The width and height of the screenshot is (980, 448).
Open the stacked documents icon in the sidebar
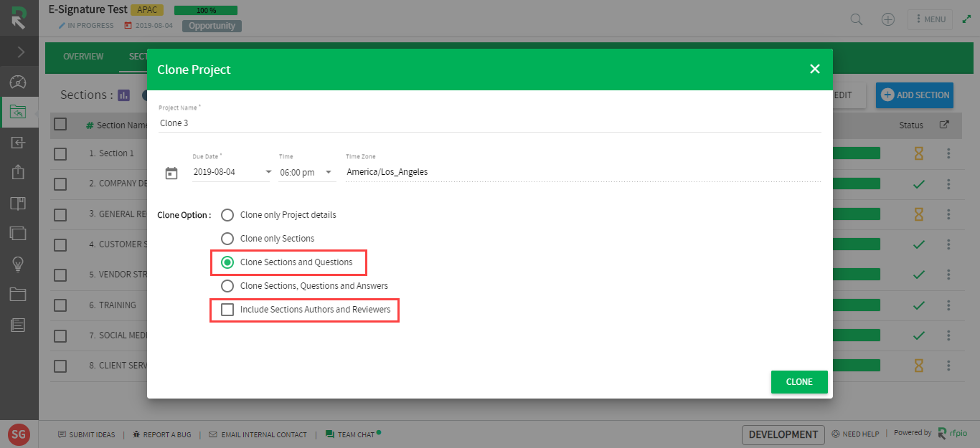(x=19, y=233)
